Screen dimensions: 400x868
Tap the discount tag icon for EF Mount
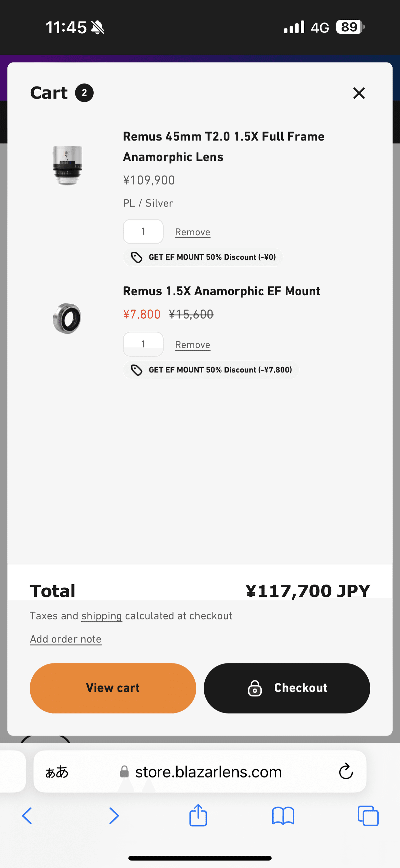tap(137, 370)
